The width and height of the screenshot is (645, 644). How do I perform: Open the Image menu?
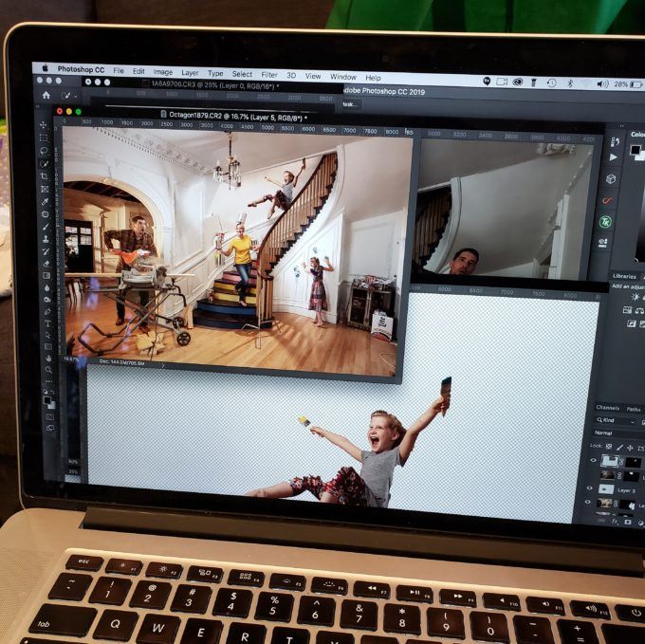click(163, 72)
